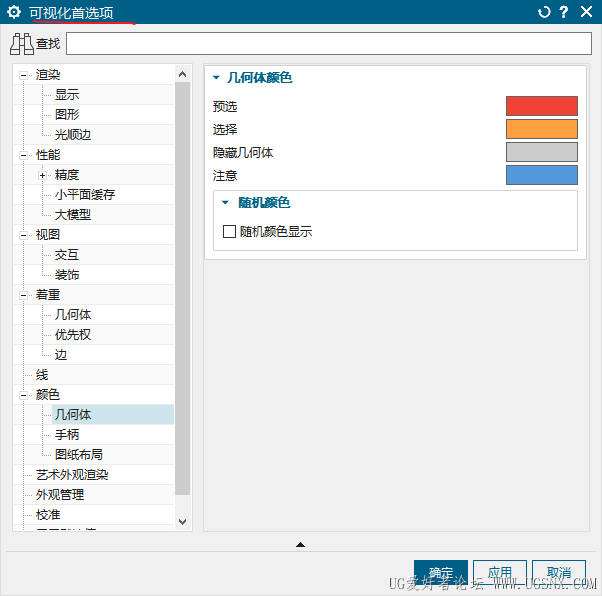Focus the 查找 search input field
602x596 pixels.
[x=329, y=43]
